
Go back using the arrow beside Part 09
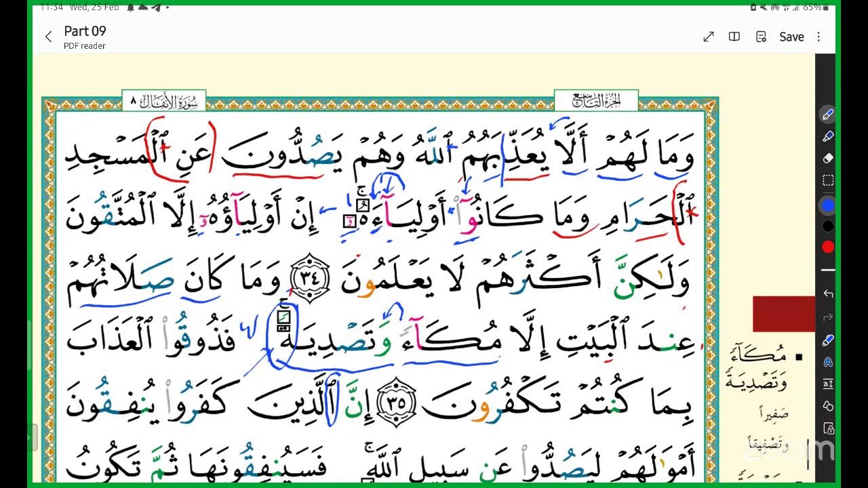coord(48,37)
